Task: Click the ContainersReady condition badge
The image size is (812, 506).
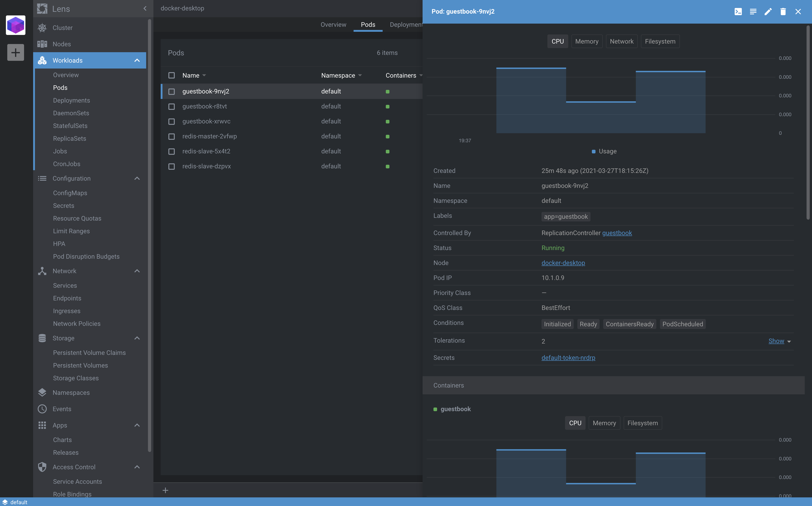Action: [x=629, y=324]
